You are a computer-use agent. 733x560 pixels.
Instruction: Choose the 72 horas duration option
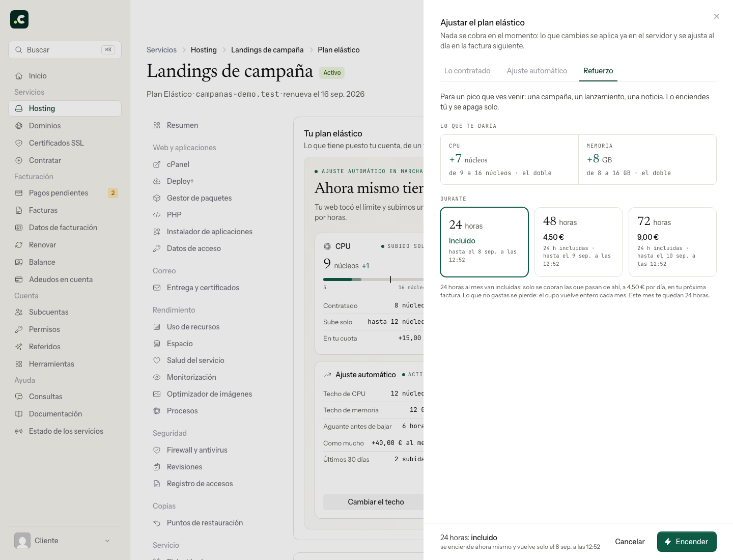tap(672, 242)
